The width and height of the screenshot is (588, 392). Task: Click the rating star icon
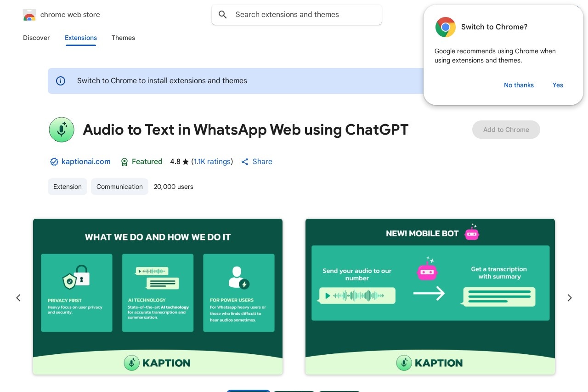186,162
